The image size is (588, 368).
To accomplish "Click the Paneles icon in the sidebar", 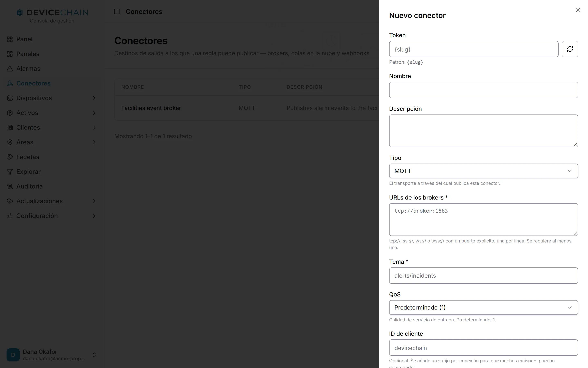I will (10, 54).
